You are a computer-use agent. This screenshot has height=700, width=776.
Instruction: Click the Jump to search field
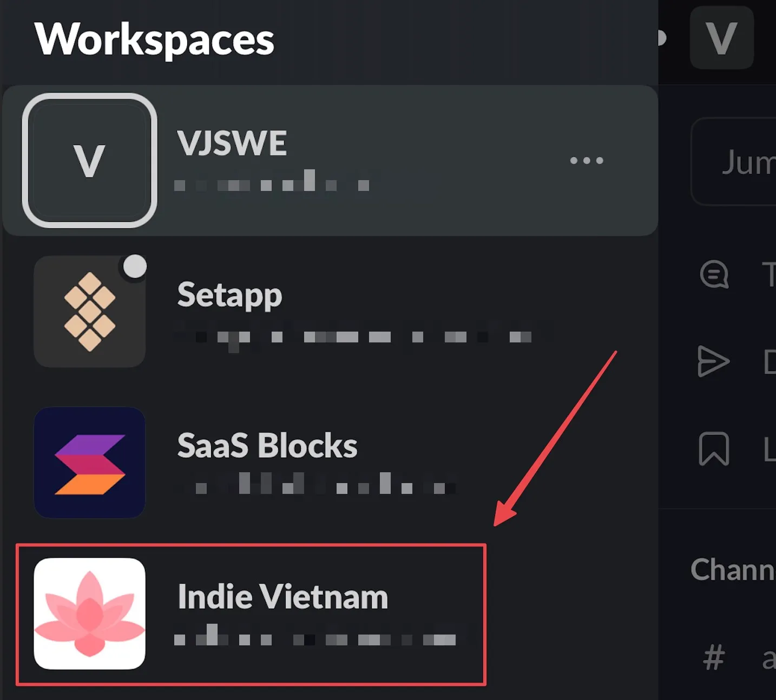click(x=741, y=162)
